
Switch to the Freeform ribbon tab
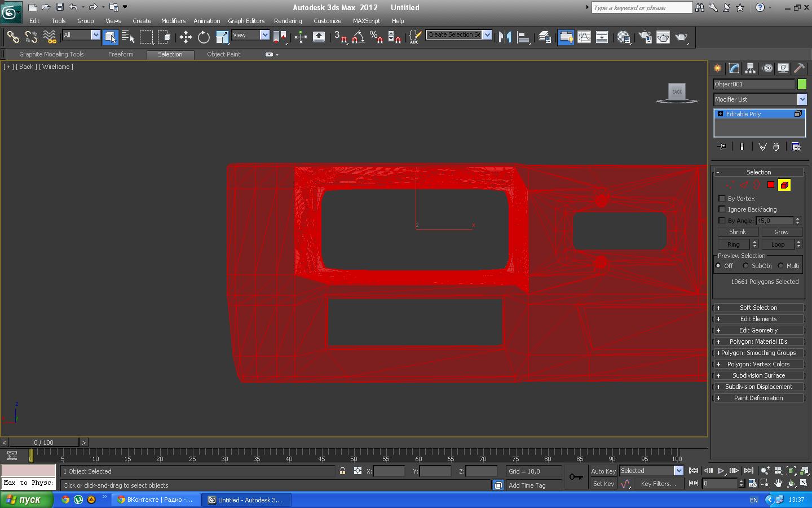pos(121,54)
